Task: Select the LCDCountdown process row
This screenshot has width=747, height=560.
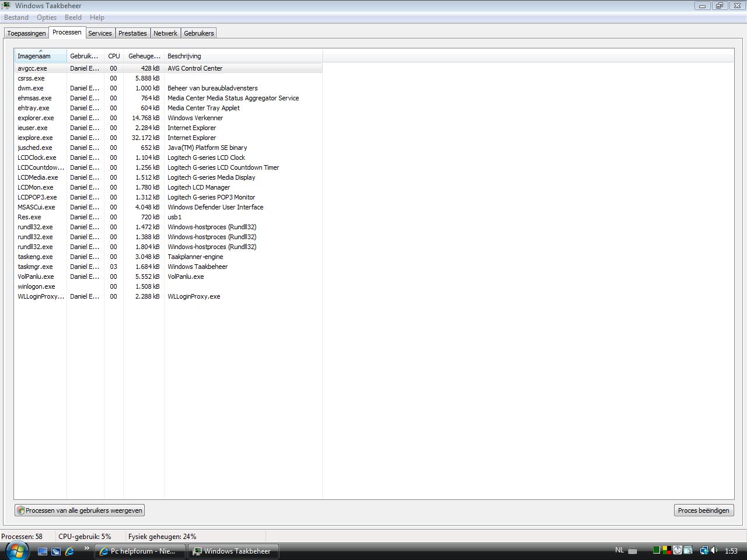Action: pos(169,167)
